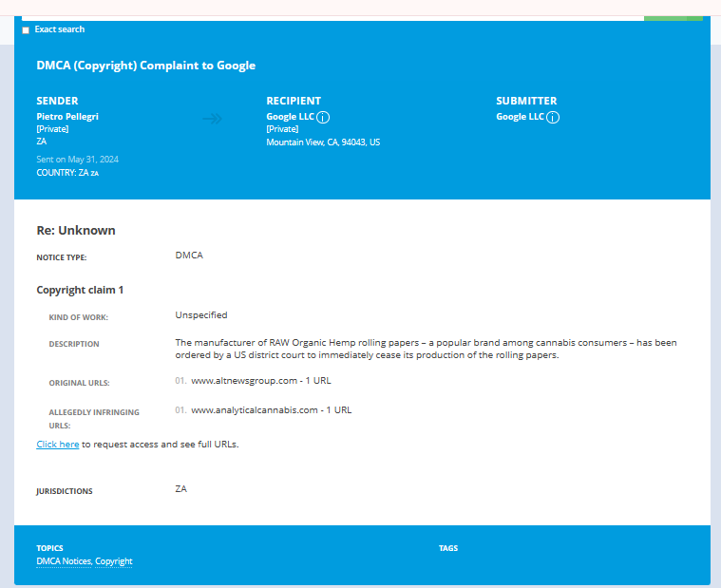Select the 'Sent on May 31, 2024' text
This screenshot has height=588, width=721.
[77, 160]
